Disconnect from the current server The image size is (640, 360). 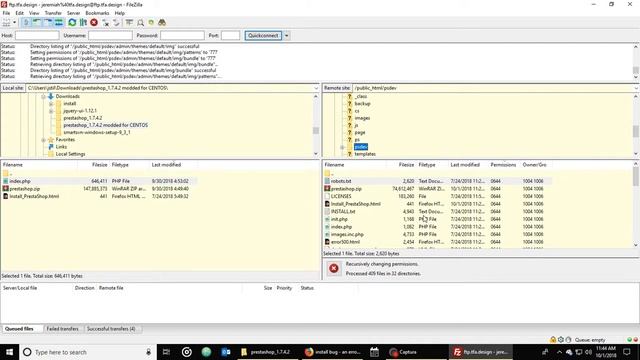click(105, 22)
